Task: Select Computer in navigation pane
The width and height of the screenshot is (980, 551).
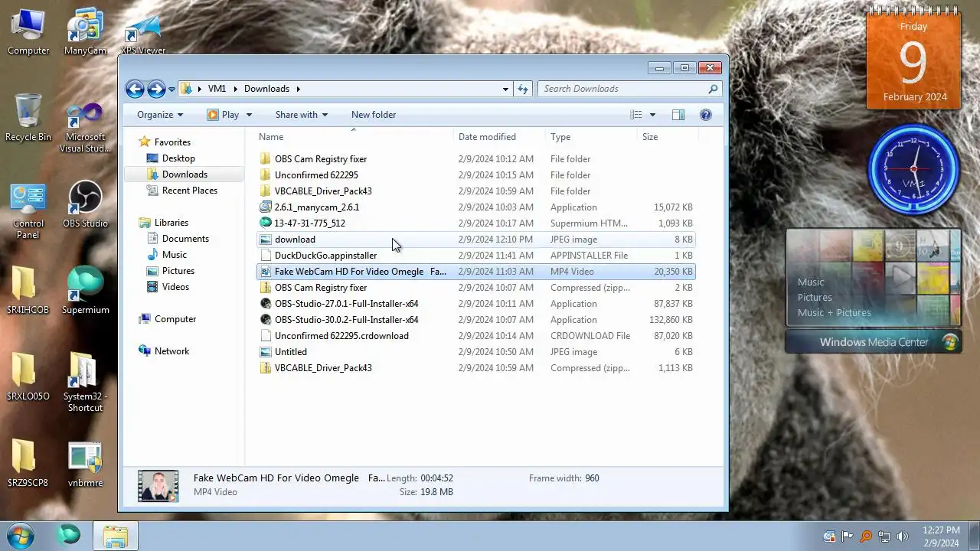Action: click(175, 319)
